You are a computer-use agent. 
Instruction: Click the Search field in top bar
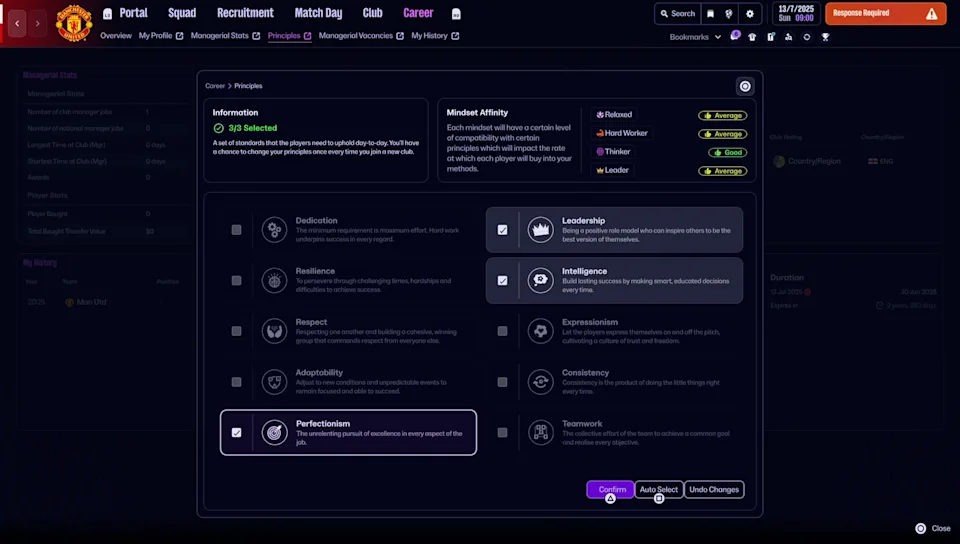click(x=677, y=14)
